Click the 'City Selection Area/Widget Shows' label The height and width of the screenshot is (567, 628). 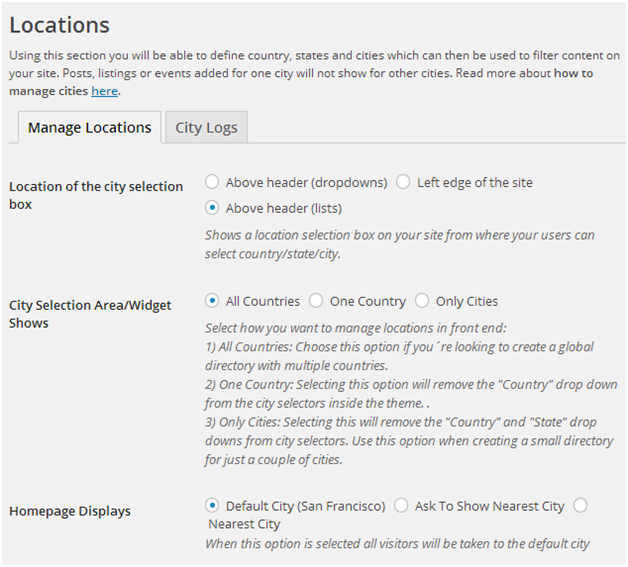[90, 314]
